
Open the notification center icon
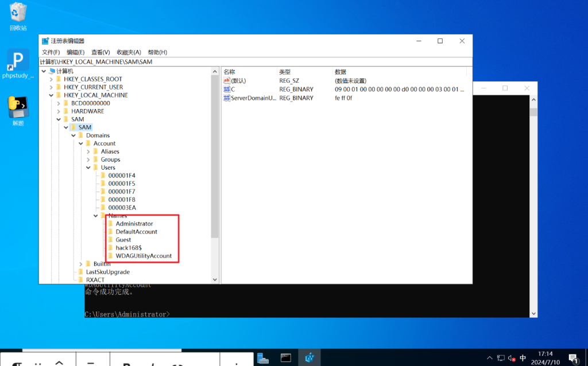pos(572,358)
